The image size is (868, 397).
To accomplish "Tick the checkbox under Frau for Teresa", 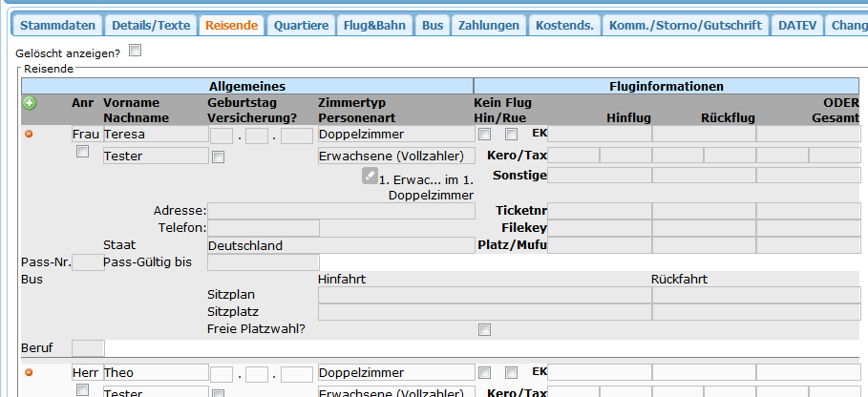I will pyautogui.click(x=83, y=153).
